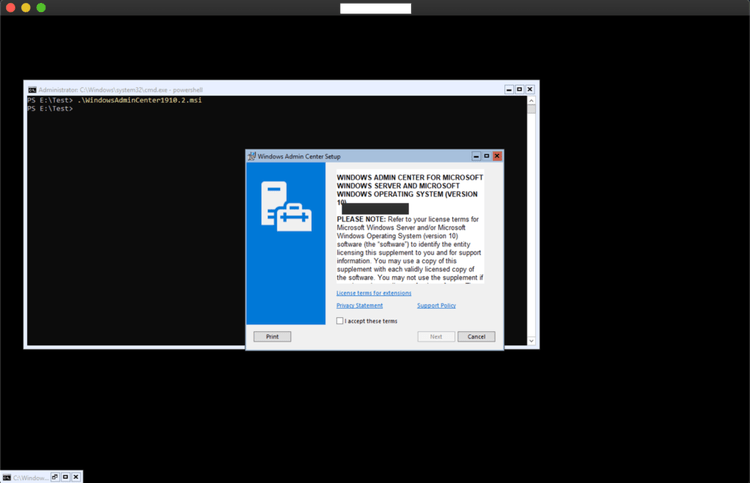Image resolution: width=750 pixels, height=483 pixels.
Task: Click the '.\WindowsAdminCenter1910.2.msi' command text
Action: click(x=139, y=100)
